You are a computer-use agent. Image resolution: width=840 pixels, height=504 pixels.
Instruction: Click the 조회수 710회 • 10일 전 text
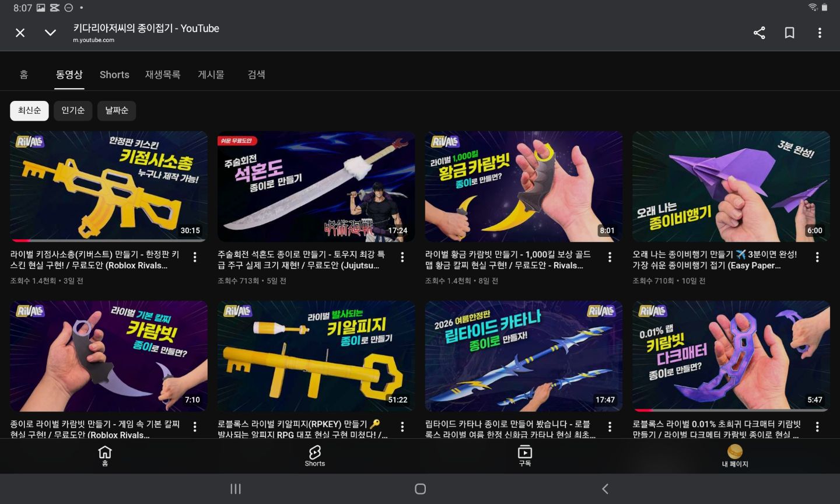point(669,281)
